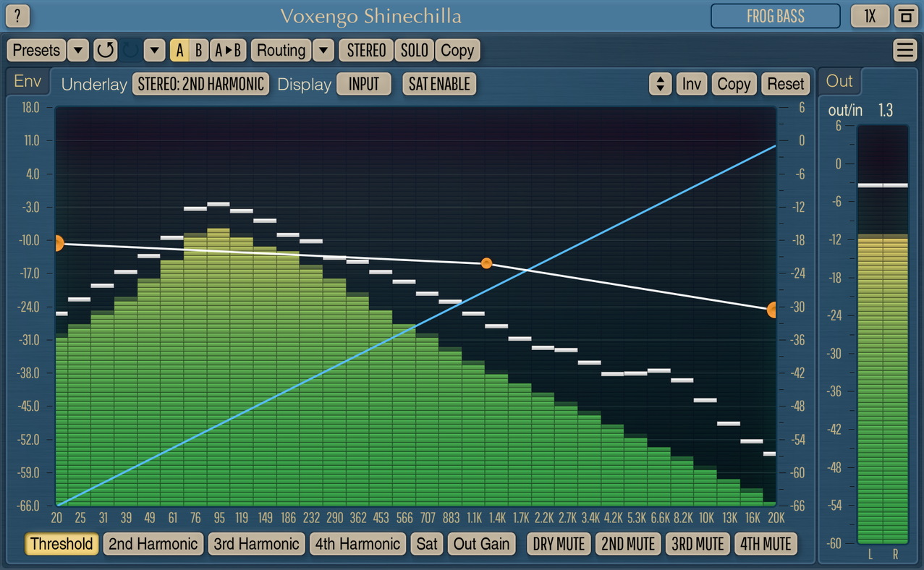This screenshot has height=570, width=924.
Task: Toggle 2ND MUTE
Action: [627, 544]
